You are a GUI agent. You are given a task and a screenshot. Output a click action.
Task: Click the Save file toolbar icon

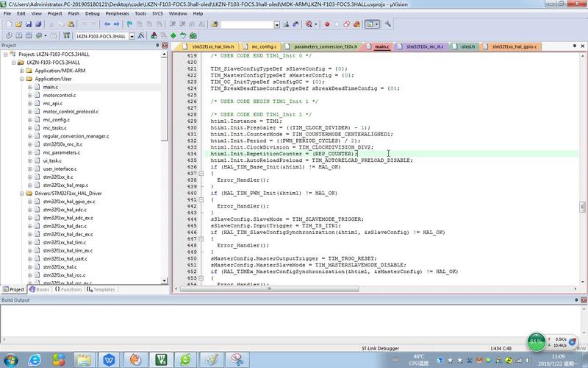tap(29, 24)
